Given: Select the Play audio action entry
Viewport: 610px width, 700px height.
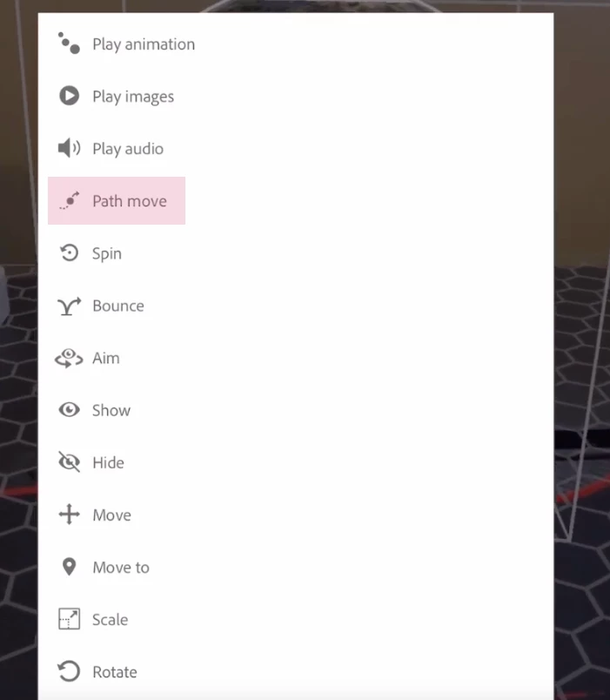Looking at the screenshot, I should click(x=128, y=149).
